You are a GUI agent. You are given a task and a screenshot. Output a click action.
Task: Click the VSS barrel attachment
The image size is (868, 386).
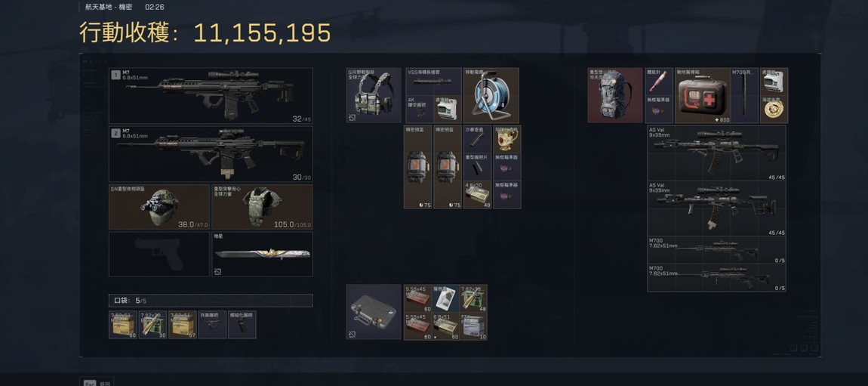coord(433,82)
